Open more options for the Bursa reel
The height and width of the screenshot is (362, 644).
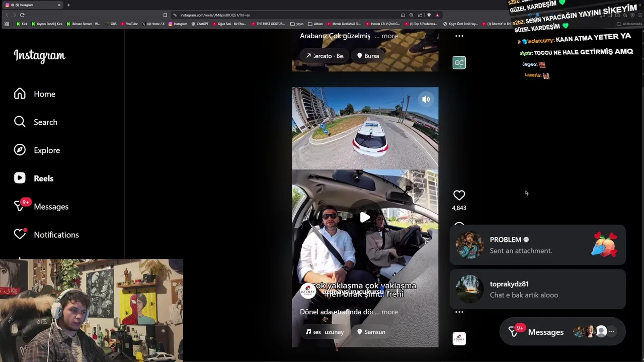[459, 36]
